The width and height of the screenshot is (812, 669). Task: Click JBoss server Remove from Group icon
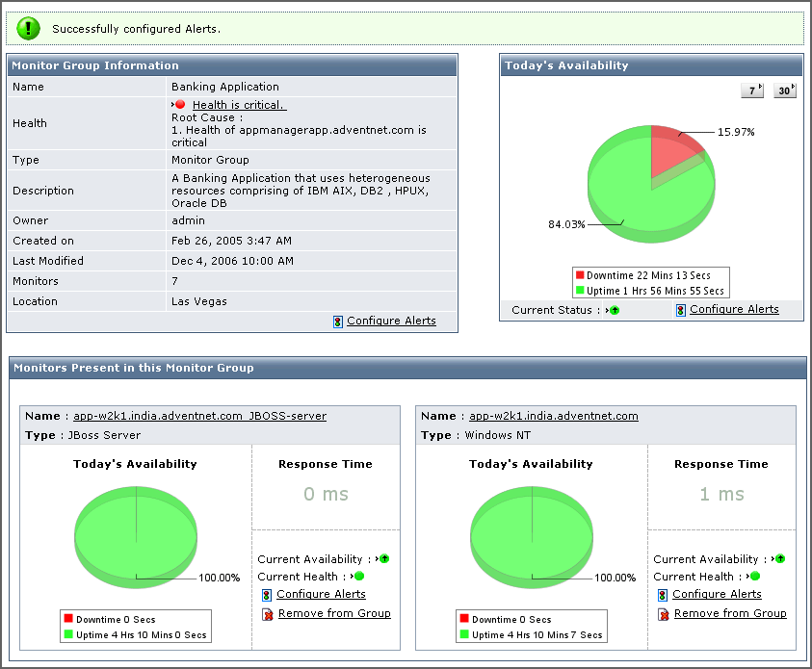[x=267, y=614]
